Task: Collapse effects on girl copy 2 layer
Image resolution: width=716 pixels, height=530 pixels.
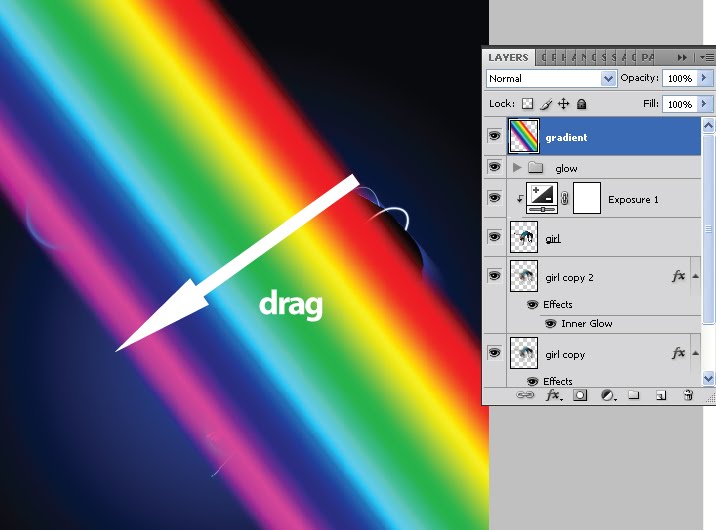Action: pyautogui.click(x=695, y=276)
